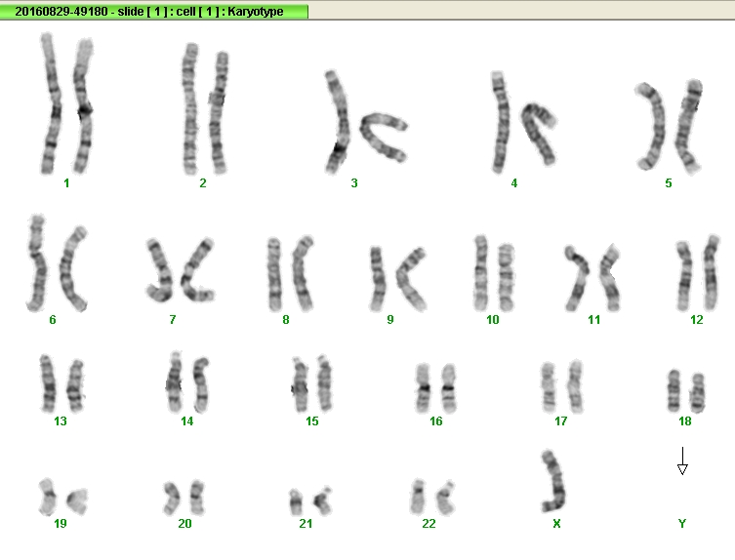The height and width of the screenshot is (560, 735).
Task: Select the hooked chromosome 4 homolog
Action: click(x=539, y=134)
